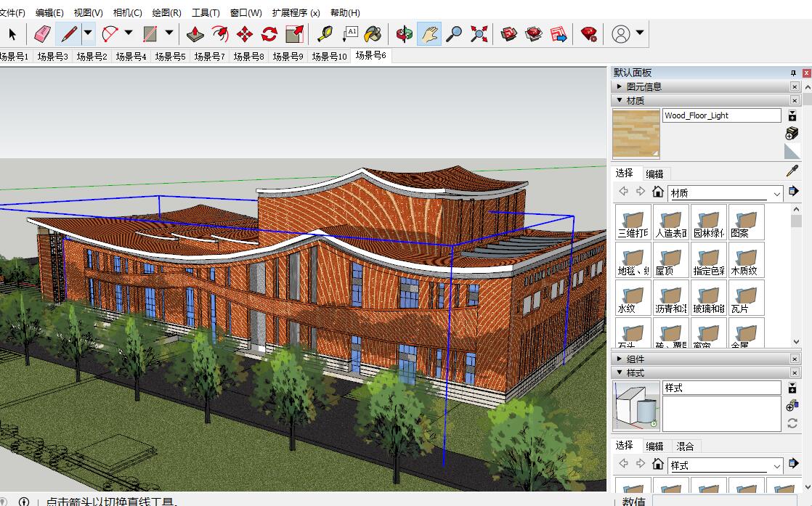Open the 相机(C) menu
Screen dimensions: 812x506
tap(127, 12)
